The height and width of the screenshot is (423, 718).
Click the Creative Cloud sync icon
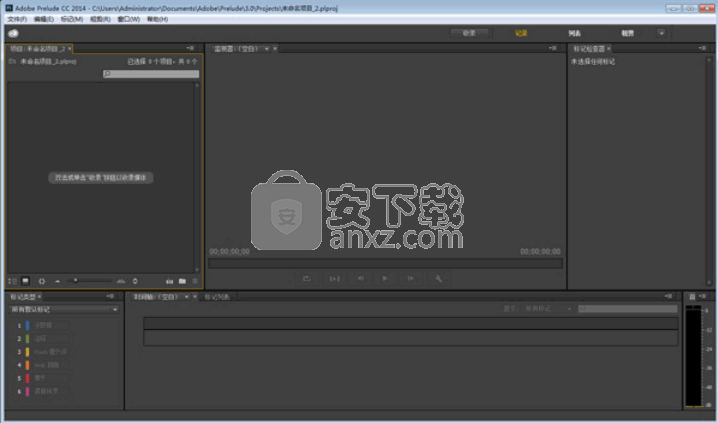click(x=13, y=33)
